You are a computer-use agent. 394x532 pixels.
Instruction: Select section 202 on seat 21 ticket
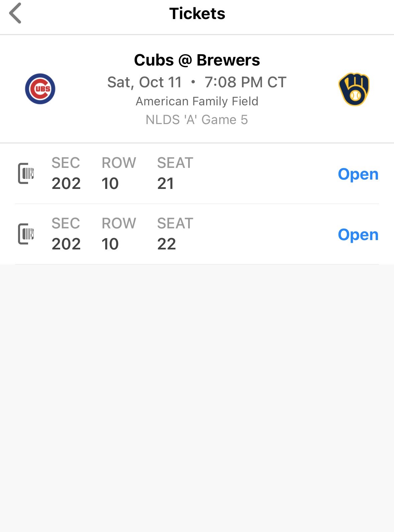pos(66,184)
